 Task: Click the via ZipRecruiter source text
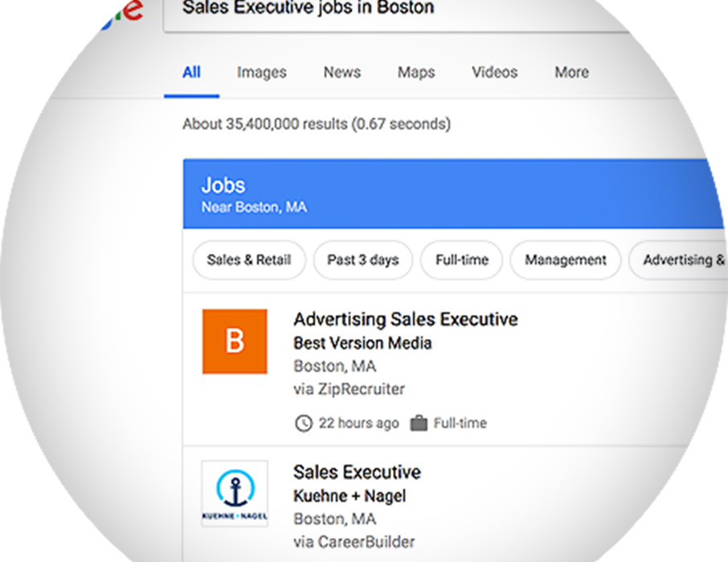(350, 389)
